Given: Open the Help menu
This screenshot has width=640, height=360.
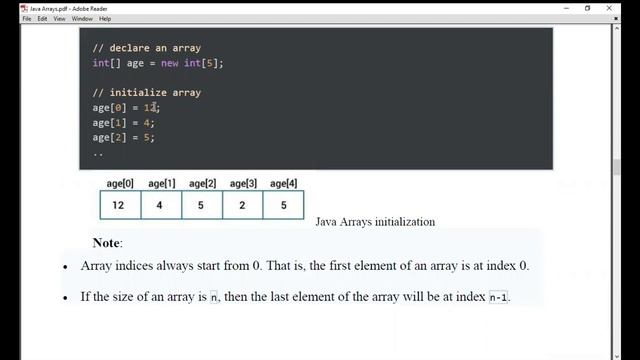Looking at the screenshot, I should (x=105, y=19).
